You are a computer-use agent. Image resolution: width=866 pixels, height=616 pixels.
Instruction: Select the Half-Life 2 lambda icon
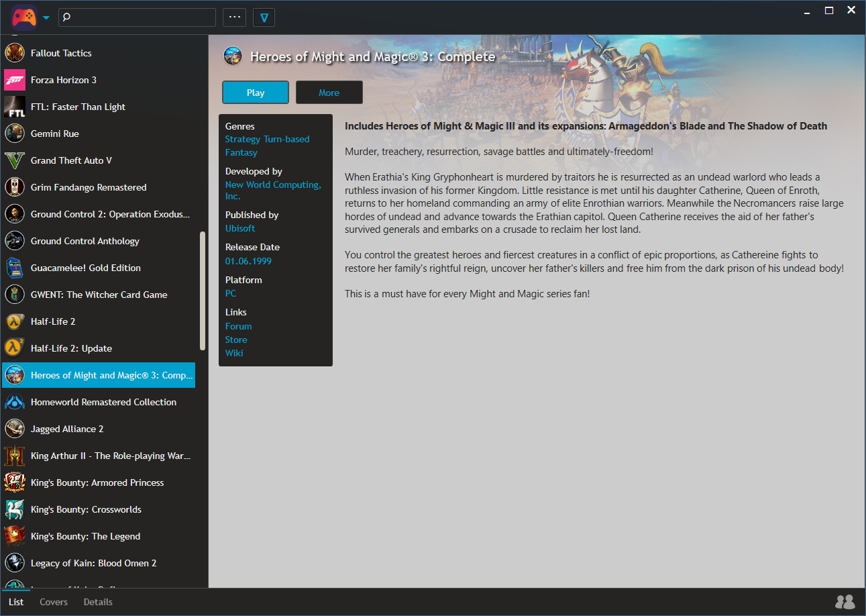(x=15, y=321)
